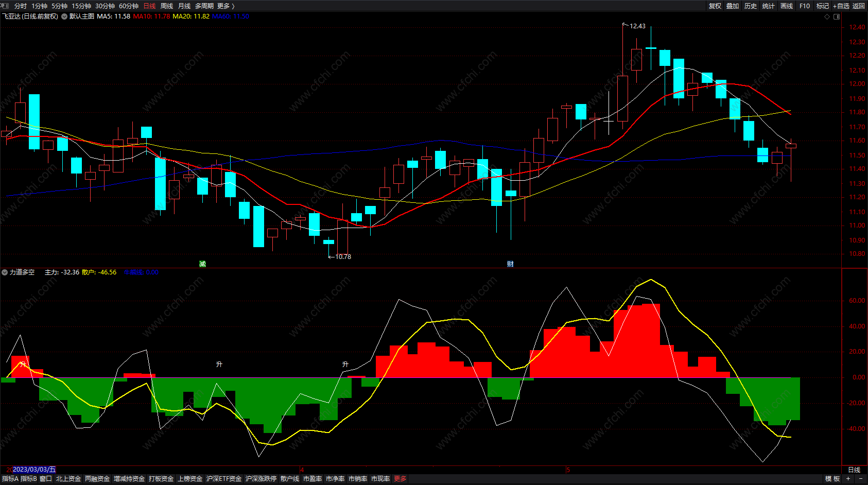
Task: Select the 市销率 indicator
Action: [x=358, y=479]
